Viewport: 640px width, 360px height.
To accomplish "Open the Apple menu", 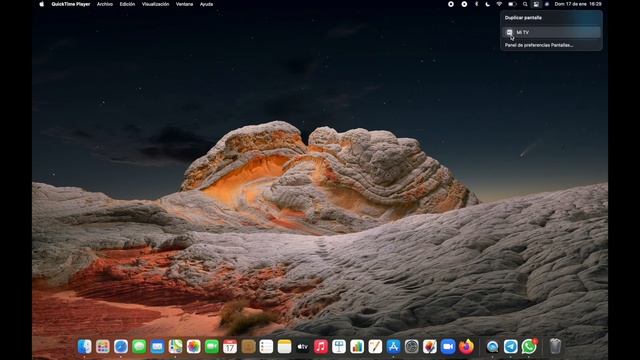I will pyautogui.click(x=41, y=4).
